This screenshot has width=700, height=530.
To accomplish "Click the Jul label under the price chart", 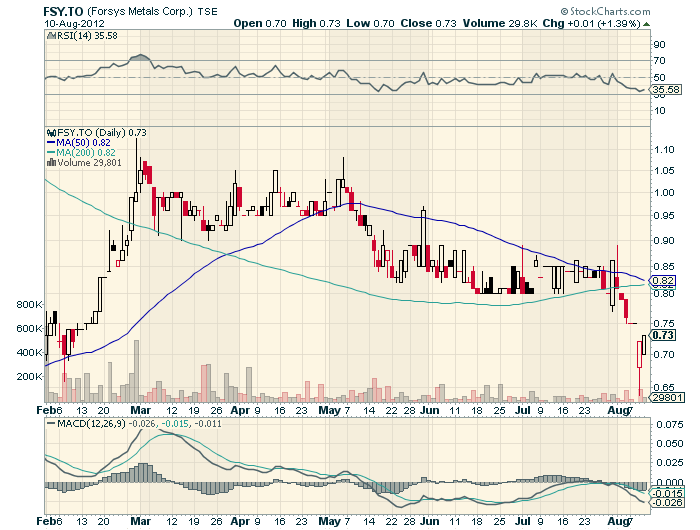I will pos(523,410).
